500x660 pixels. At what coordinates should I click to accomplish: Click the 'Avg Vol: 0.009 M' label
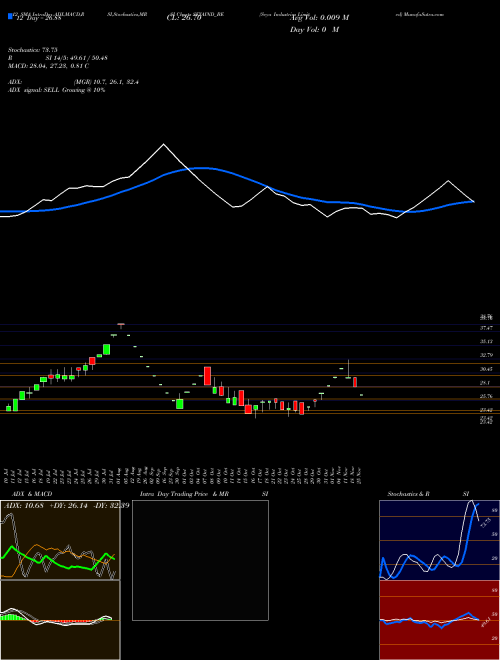pos(319,18)
